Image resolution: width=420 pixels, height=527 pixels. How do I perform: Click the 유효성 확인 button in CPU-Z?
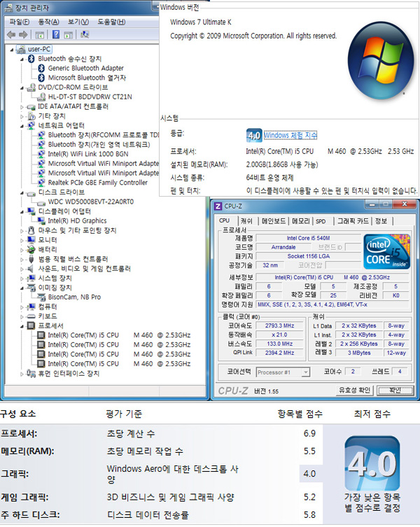point(354,390)
